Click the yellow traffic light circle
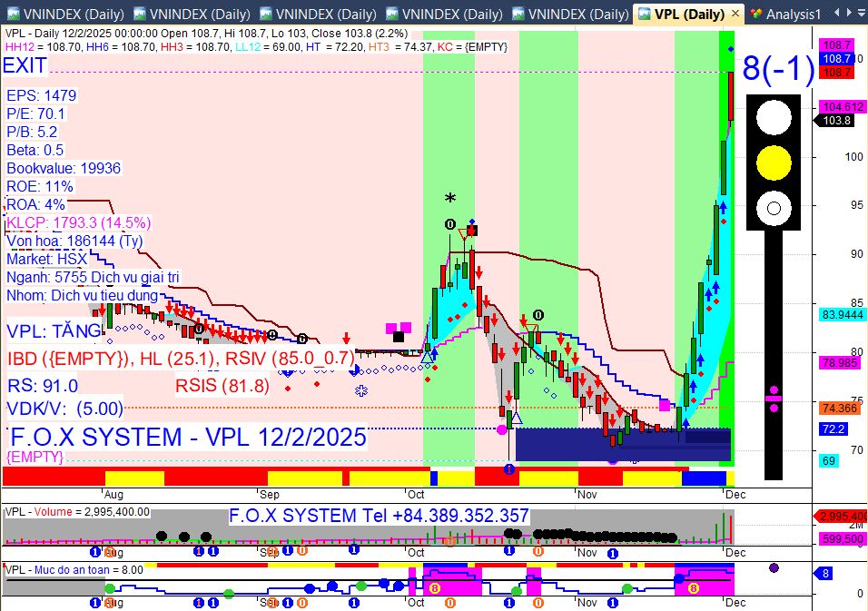This screenshot has height=611, width=868. (x=774, y=163)
